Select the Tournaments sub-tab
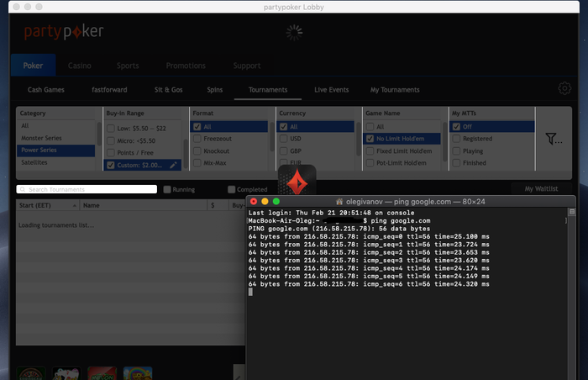The image size is (588, 380). click(268, 90)
